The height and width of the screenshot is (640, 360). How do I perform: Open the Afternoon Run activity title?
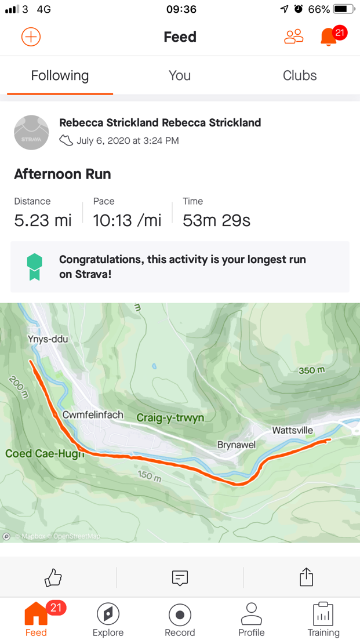point(62,174)
